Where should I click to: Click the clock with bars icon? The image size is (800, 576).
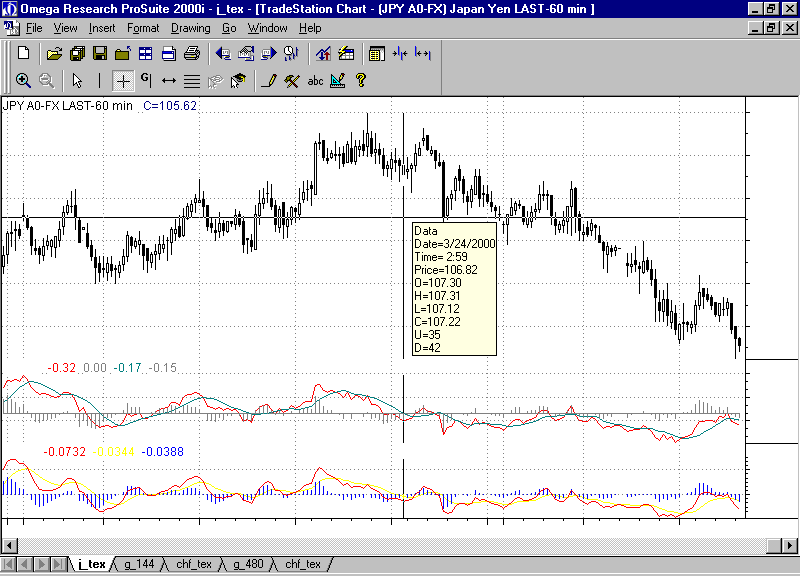[291, 54]
